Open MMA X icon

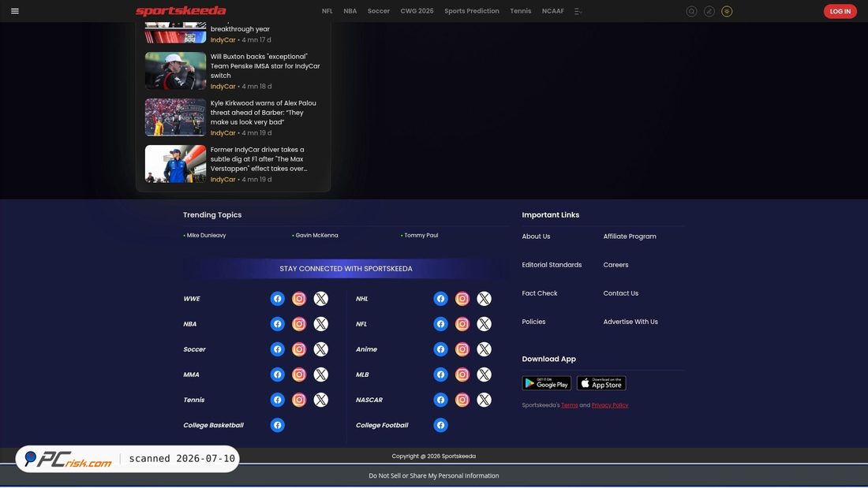[x=321, y=374]
